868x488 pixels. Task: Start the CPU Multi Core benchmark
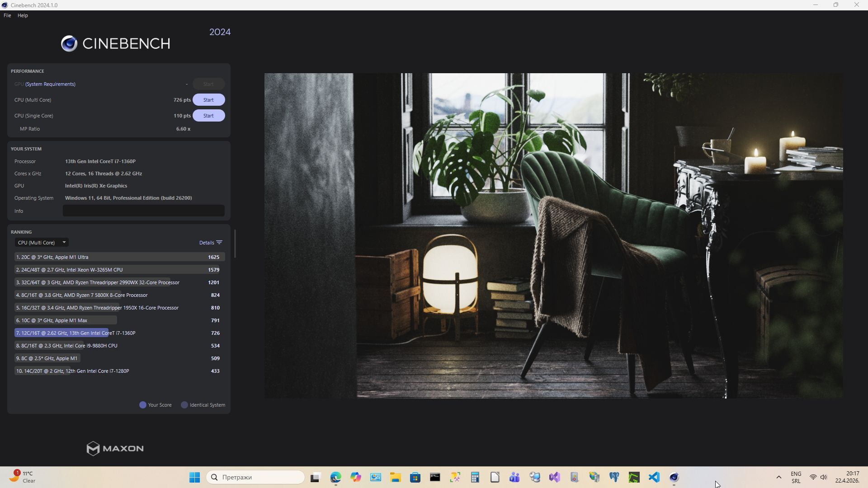pyautogui.click(x=208, y=100)
